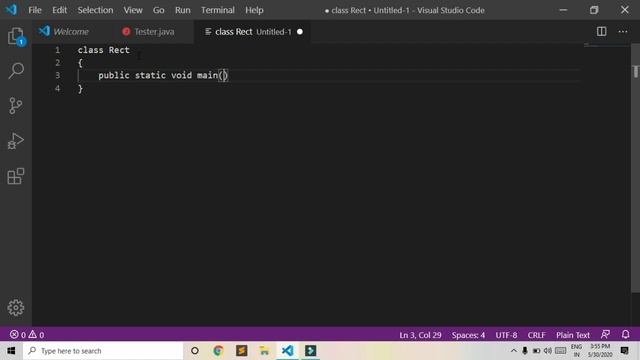Open the Source Control view
This screenshot has height=360, width=640.
pyautogui.click(x=16, y=106)
